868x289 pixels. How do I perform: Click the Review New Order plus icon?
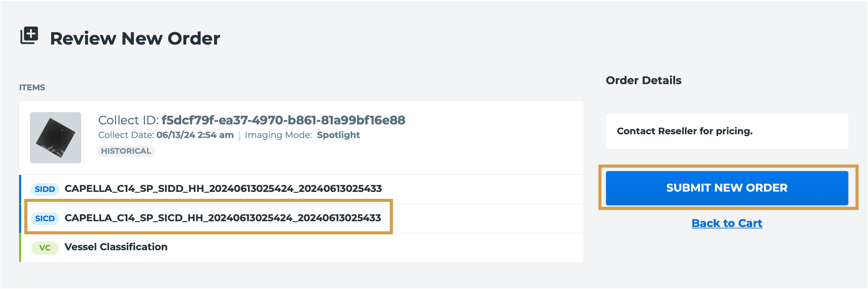coord(29,36)
